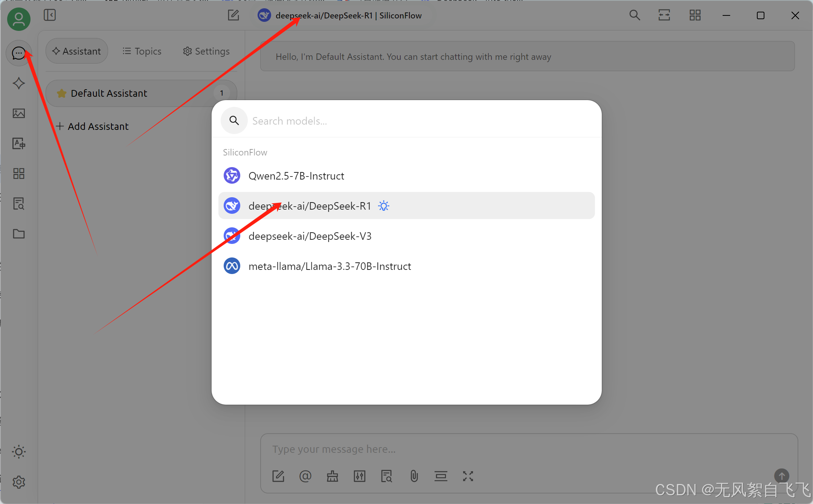Click the attachment paperclip icon

(414, 476)
